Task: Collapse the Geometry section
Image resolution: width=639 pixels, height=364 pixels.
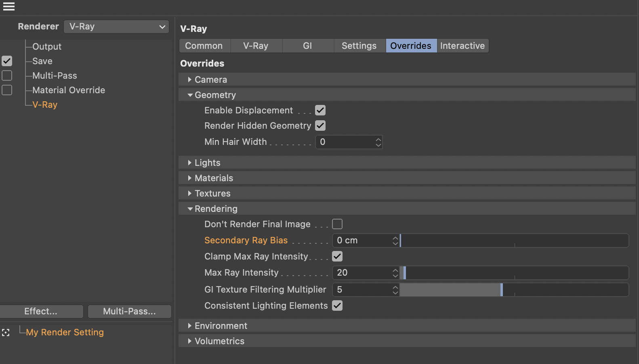Action: point(407,95)
